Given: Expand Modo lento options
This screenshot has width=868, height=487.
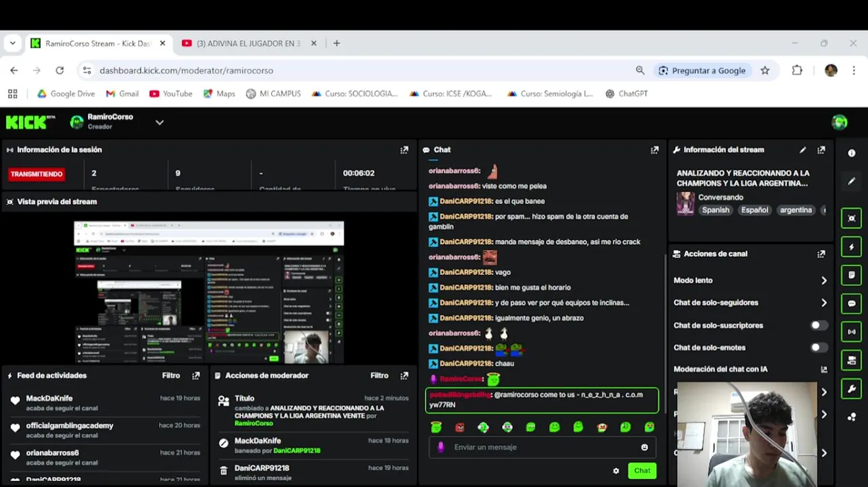Looking at the screenshot, I should [x=824, y=281].
